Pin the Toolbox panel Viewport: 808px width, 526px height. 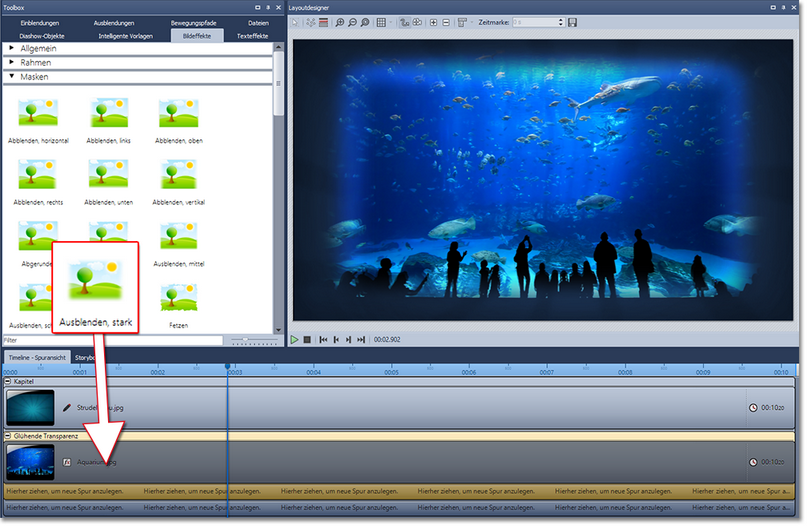(x=267, y=7)
